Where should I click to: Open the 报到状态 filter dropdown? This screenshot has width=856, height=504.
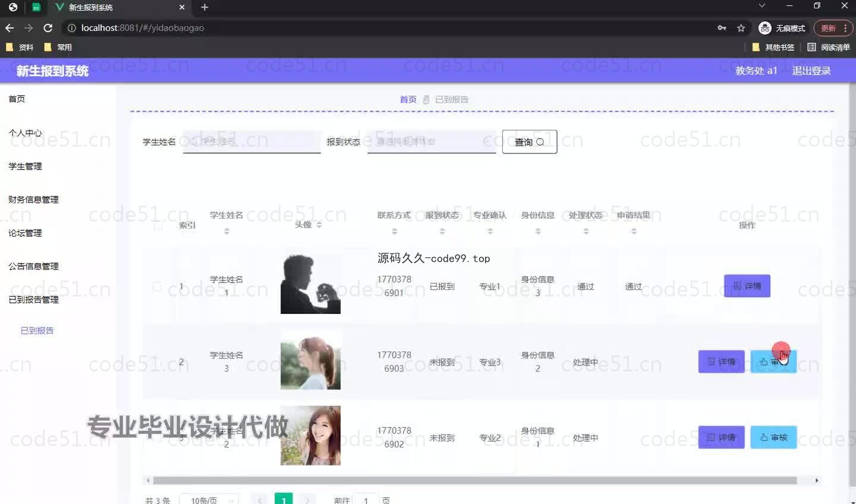pos(432,141)
